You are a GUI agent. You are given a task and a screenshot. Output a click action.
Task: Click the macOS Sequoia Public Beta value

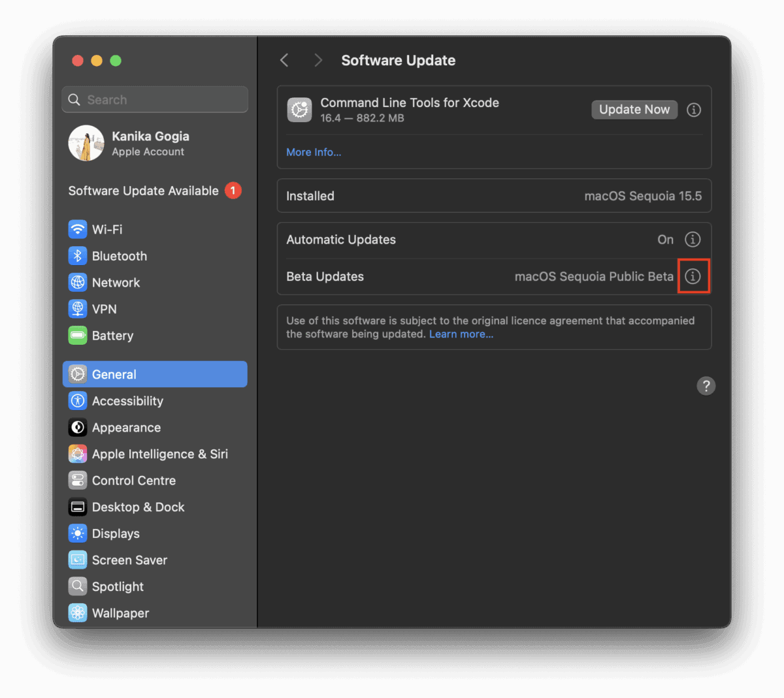(x=594, y=276)
